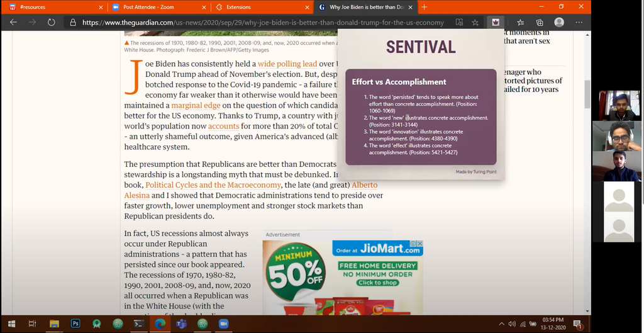Open 'marginal edge' link
This screenshot has height=333, width=644.
tap(196, 105)
